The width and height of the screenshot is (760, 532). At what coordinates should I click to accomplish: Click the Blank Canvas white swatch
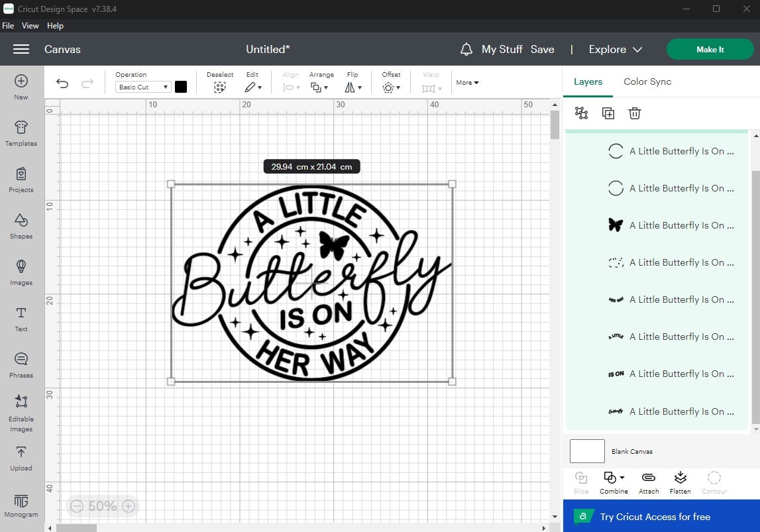click(x=587, y=451)
